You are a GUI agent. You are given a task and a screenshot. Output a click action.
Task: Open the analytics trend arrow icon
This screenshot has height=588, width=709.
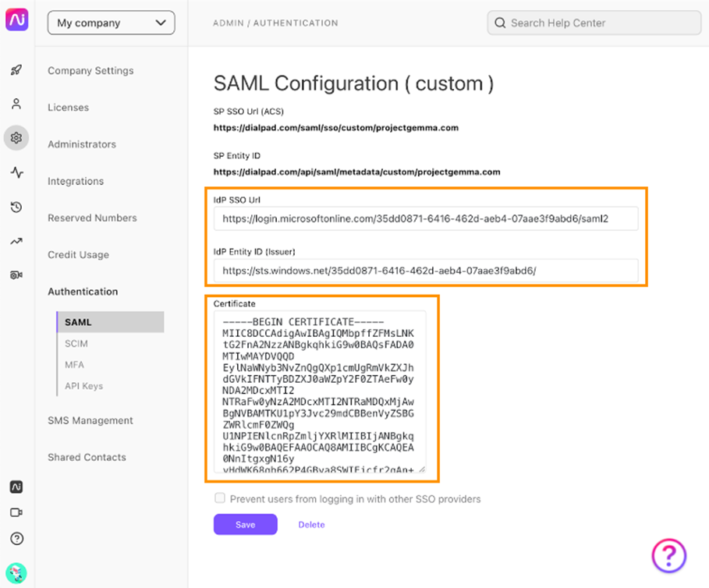16,241
